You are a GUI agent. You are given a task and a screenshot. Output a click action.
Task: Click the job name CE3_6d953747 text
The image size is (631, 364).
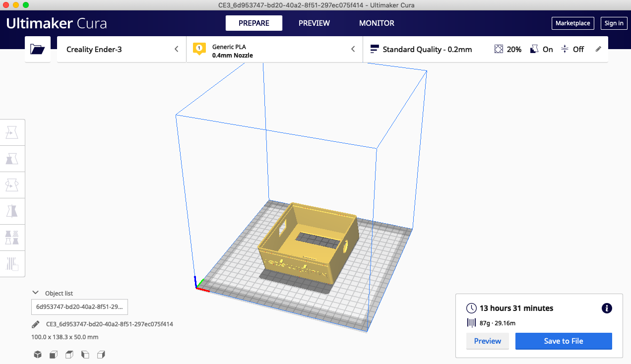109,324
